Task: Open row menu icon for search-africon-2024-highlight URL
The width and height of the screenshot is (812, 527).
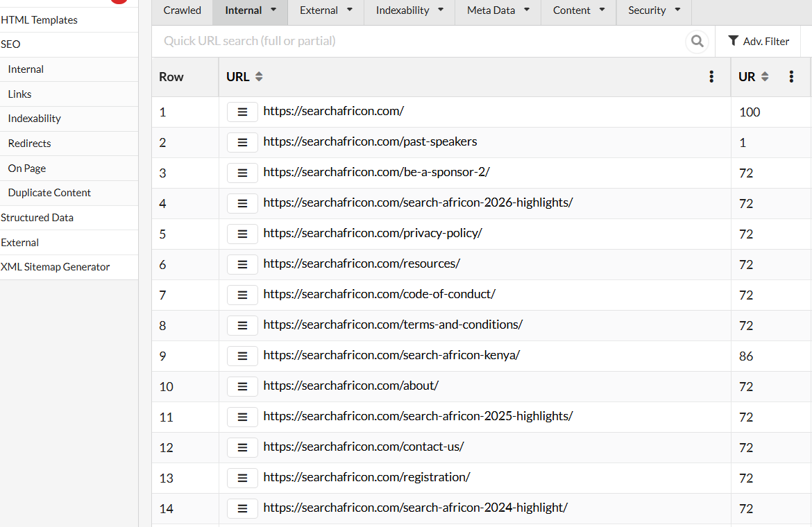Action: point(242,508)
